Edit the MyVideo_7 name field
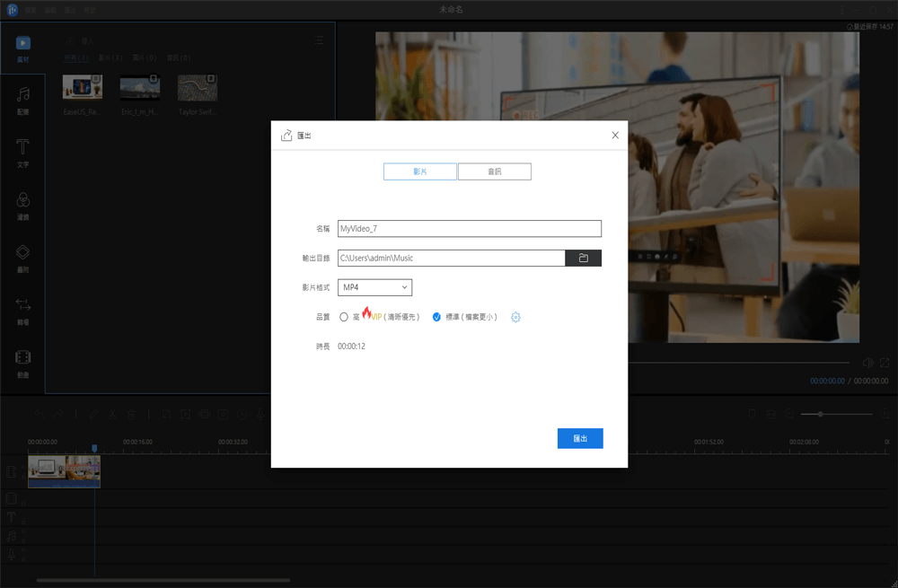898x588 pixels. click(469, 229)
